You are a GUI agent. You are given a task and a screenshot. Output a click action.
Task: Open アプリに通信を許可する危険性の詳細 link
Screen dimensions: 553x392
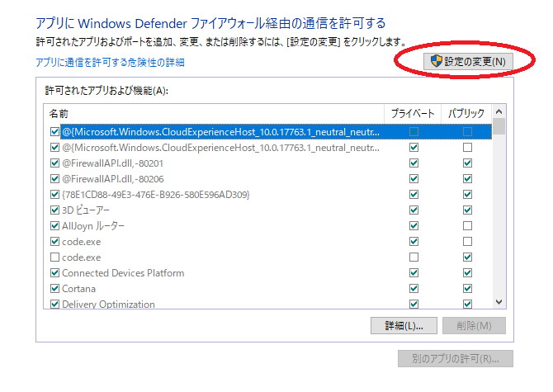click(x=110, y=63)
